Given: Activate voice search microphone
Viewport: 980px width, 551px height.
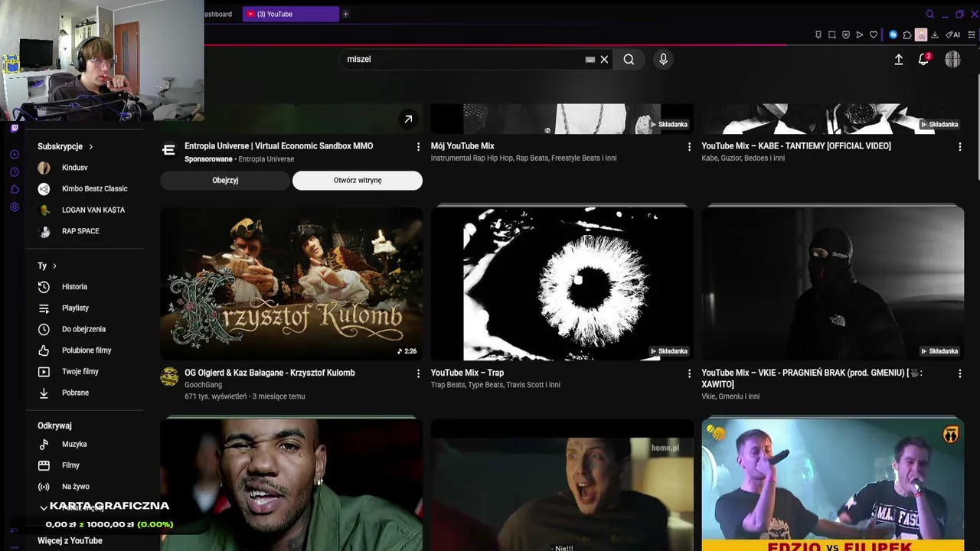Looking at the screenshot, I should (x=663, y=59).
